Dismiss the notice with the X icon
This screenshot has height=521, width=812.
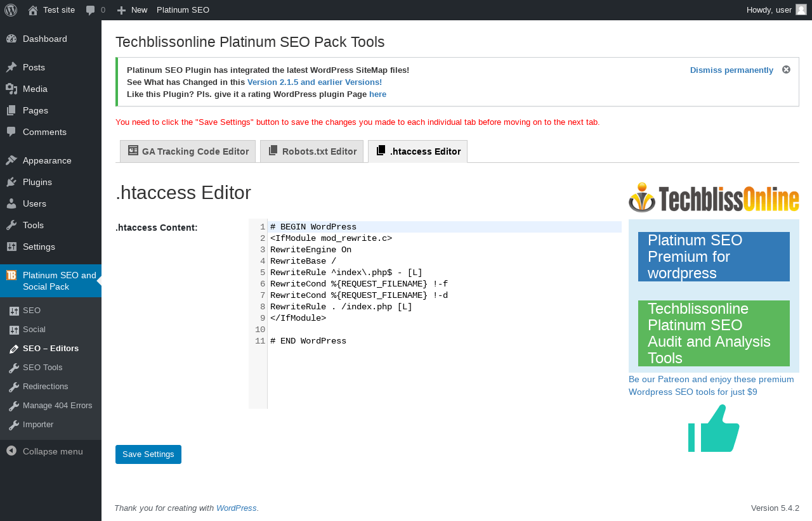pos(786,70)
